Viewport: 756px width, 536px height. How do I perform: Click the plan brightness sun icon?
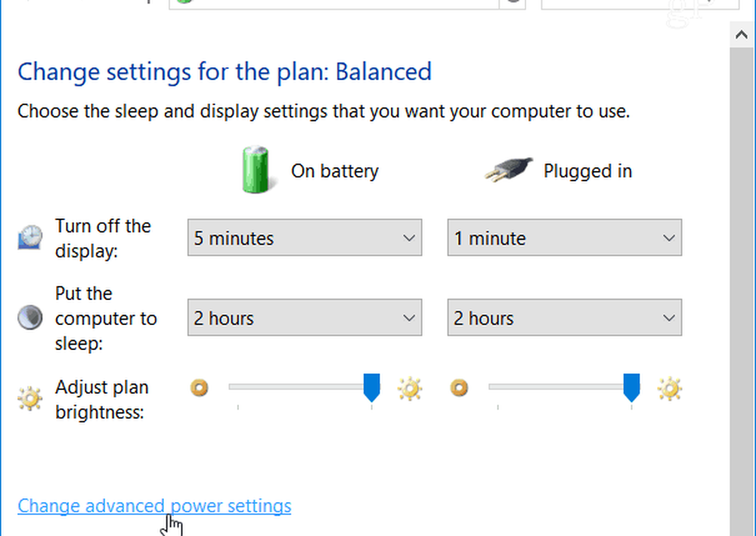[x=29, y=398]
